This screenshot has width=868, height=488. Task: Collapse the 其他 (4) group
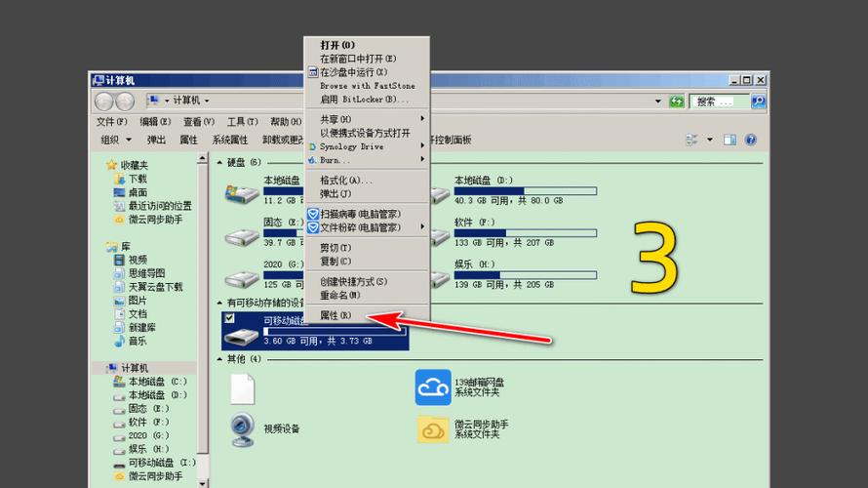tap(219, 359)
